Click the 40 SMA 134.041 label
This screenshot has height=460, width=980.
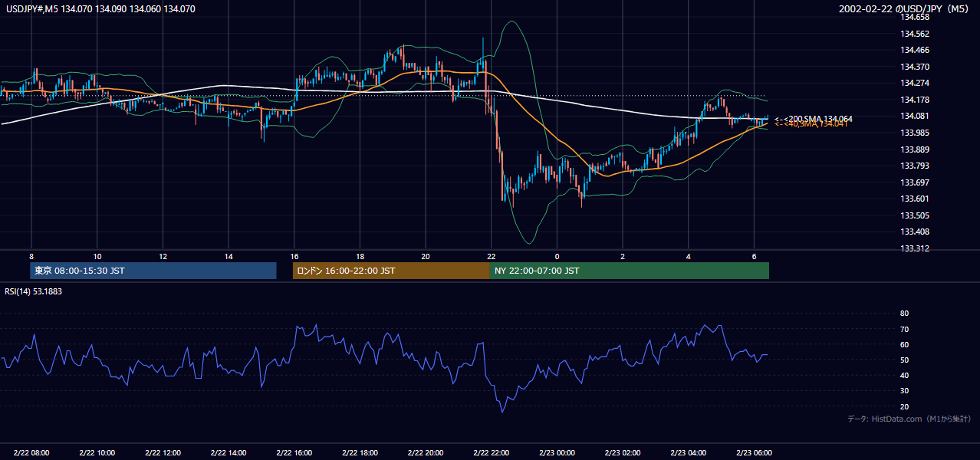[811, 124]
